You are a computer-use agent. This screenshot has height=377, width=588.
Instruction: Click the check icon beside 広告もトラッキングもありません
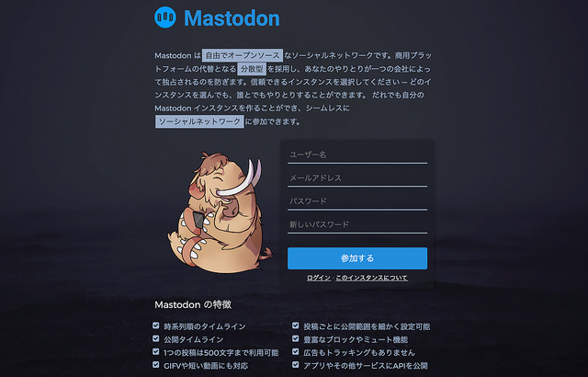click(296, 352)
